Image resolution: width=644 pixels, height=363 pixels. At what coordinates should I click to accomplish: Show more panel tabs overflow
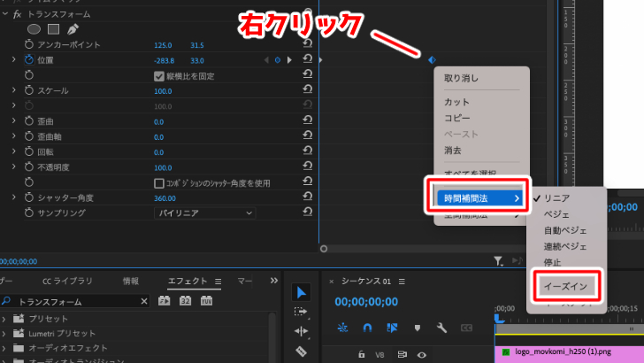click(274, 281)
